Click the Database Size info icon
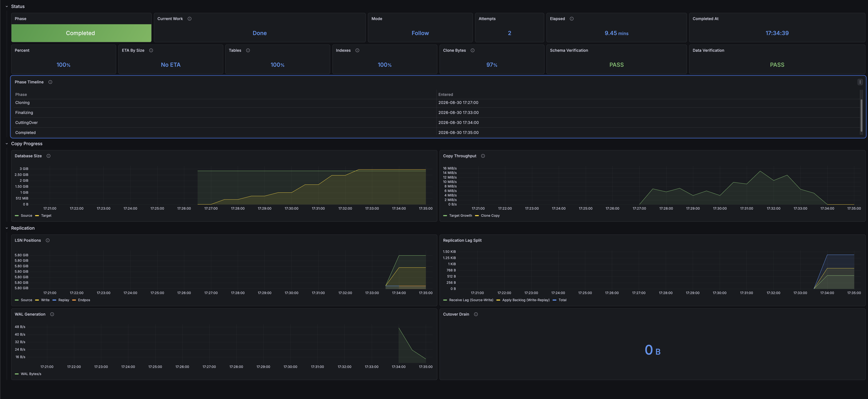The width and height of the screenshot is (868, 399). click(49, 156)
